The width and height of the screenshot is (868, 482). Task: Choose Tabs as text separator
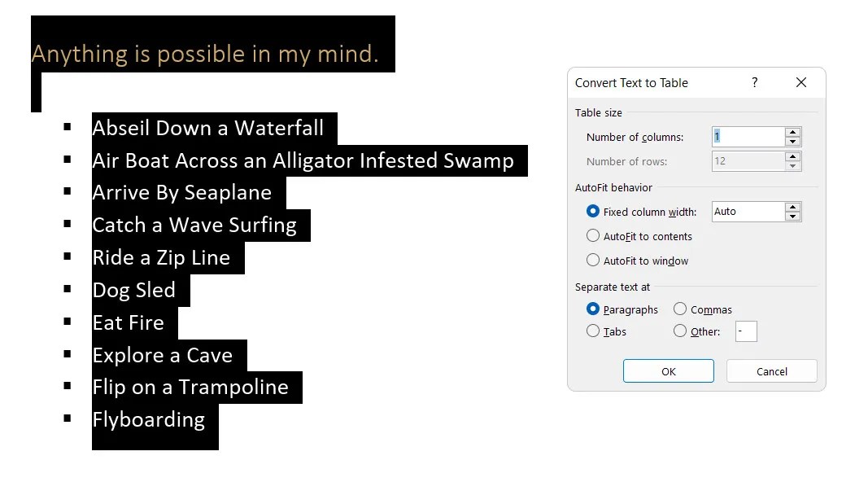(593, 331)
